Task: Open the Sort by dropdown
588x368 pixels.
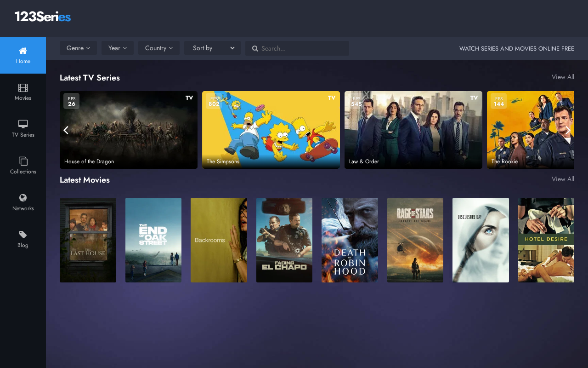Action: (212, 48)
